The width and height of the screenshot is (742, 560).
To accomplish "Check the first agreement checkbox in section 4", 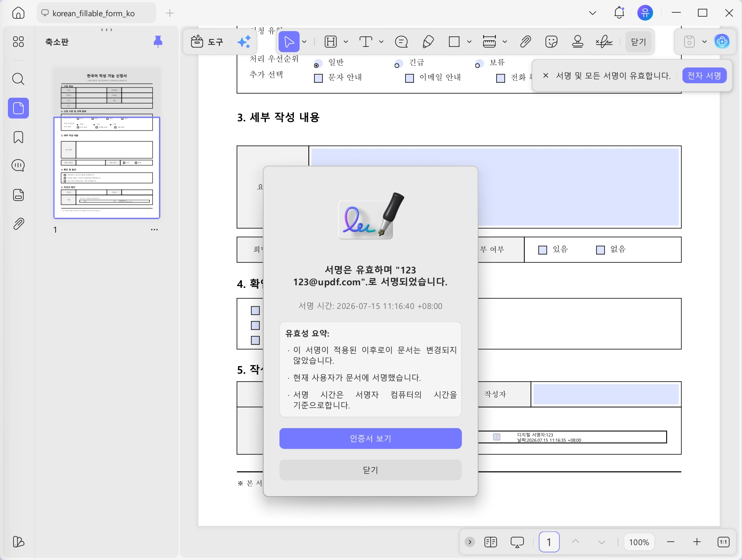I will tap(255, 311).
